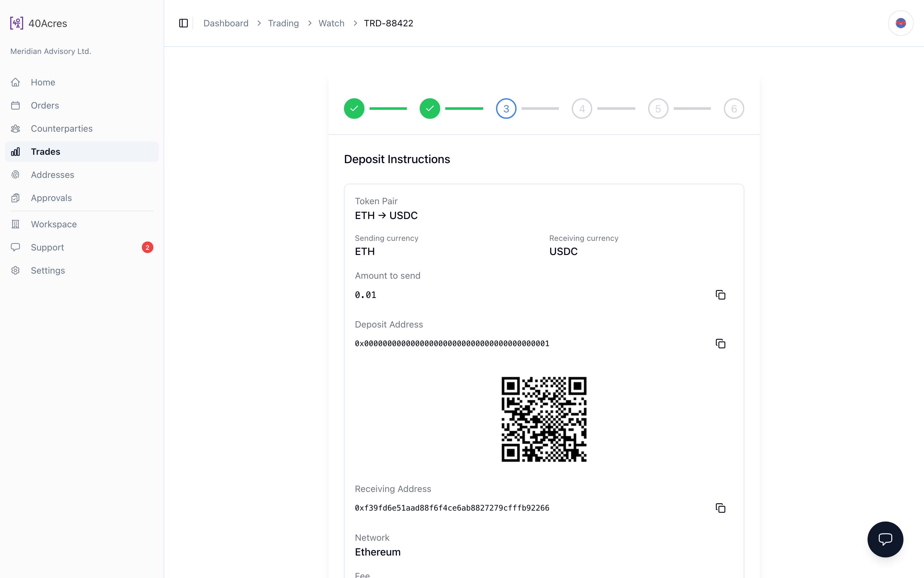Click the deposit QR code image
The height and width of the screenshot is (578, 924).
click(x=544, y=419)
